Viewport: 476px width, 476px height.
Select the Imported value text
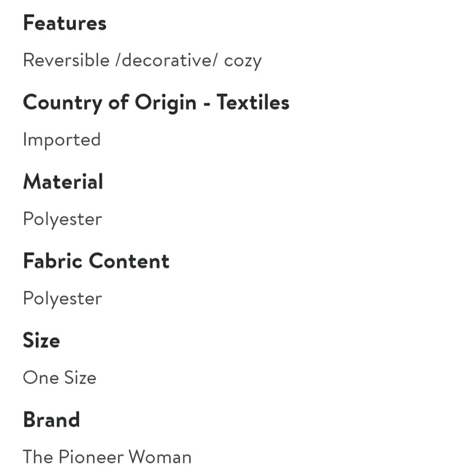62,140
